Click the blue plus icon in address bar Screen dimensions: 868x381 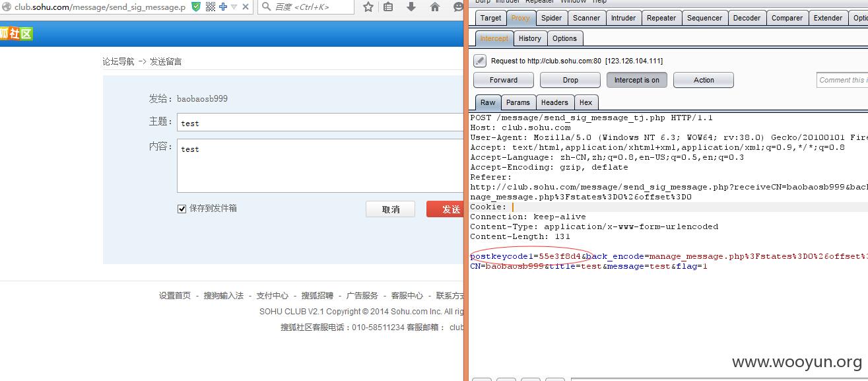pos(223,7)
